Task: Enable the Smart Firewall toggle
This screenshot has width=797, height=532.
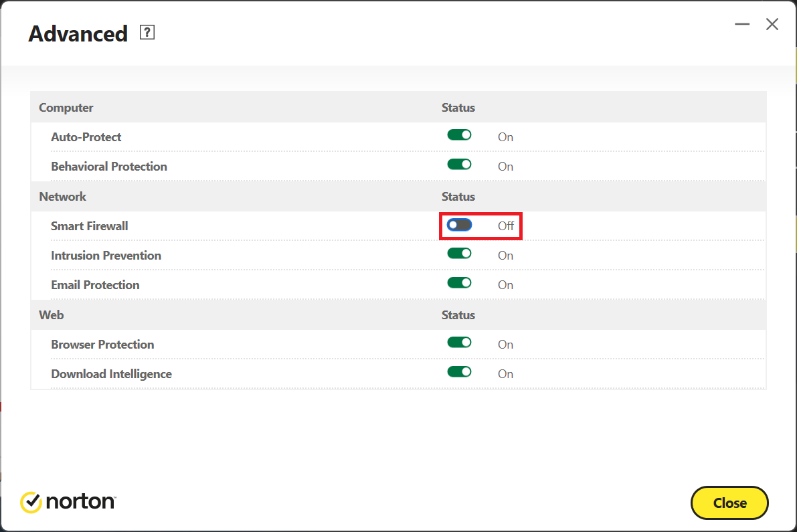Action: 459,225
